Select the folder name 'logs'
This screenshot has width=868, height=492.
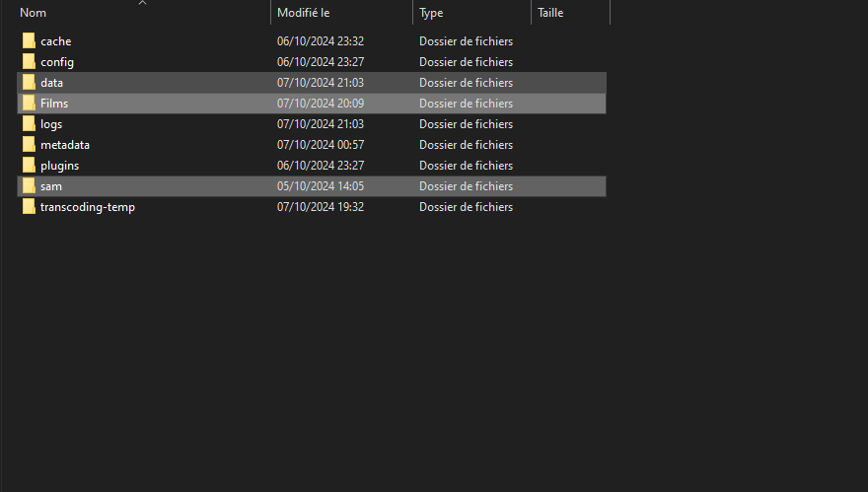[51, 124]
